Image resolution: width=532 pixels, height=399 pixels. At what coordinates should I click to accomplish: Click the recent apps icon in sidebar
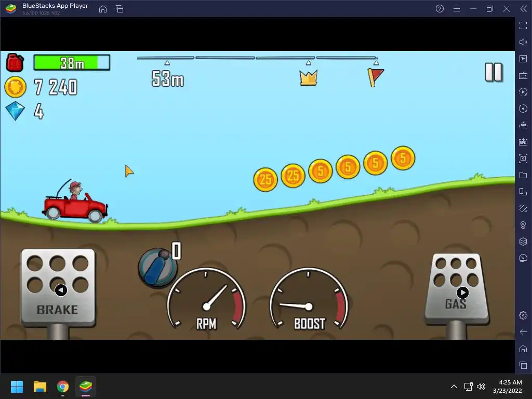(523, 365)
